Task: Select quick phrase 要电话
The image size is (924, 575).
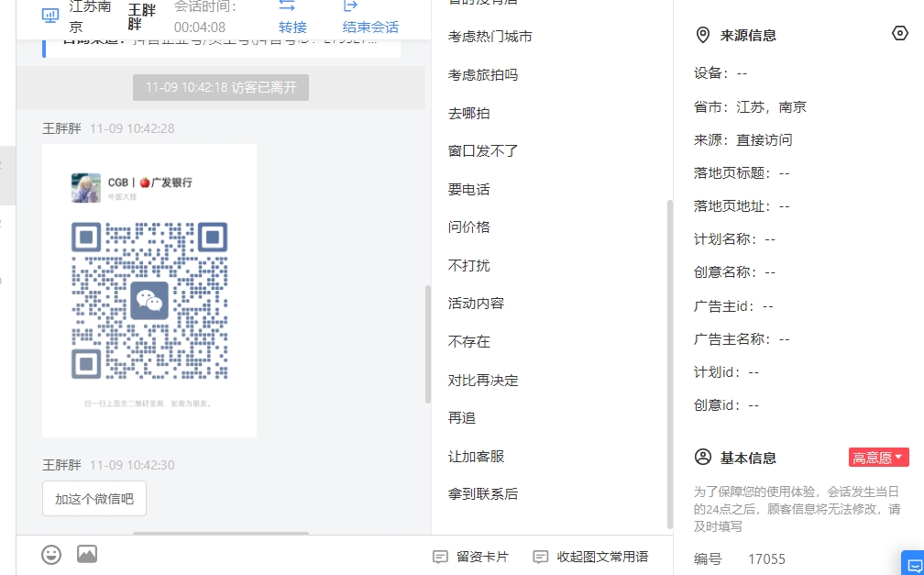Action: [x=469, y=189]
